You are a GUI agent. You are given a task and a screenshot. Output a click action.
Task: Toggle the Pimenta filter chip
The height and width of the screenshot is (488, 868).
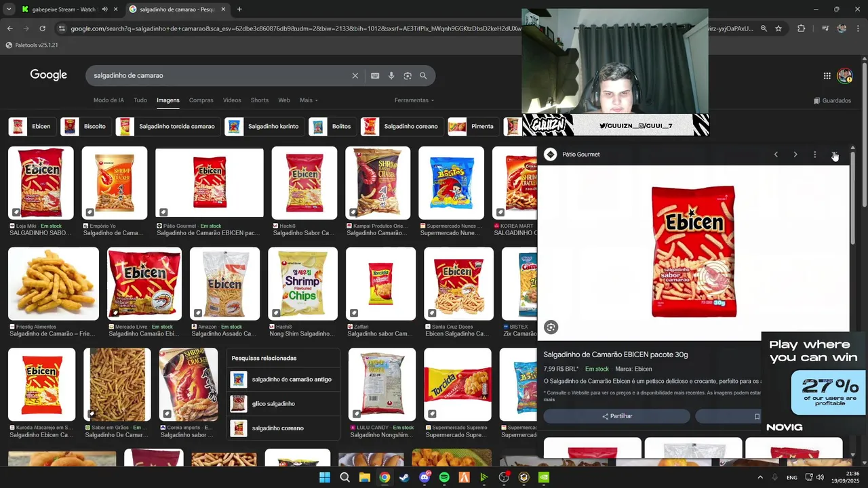click(473, 127)
